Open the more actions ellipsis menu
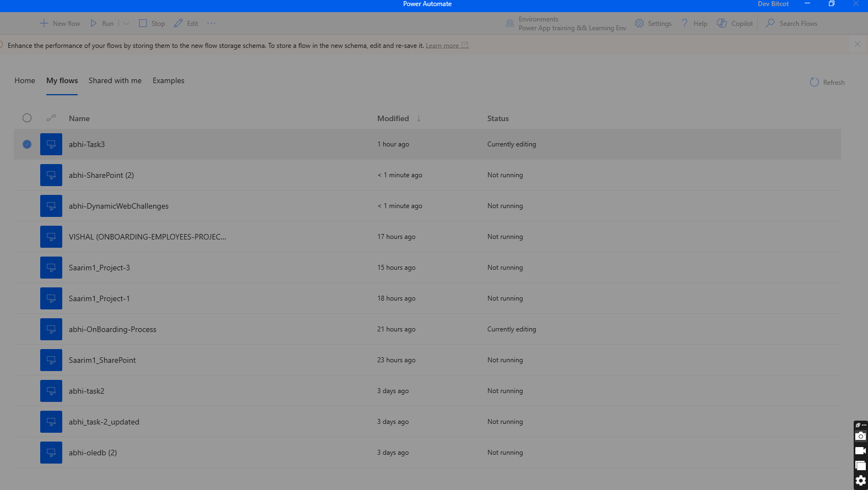 point(211,23)
